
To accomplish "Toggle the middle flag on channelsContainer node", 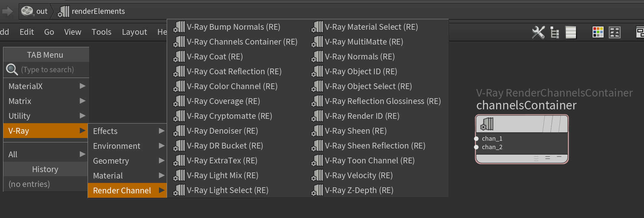I will click(555, 124).
